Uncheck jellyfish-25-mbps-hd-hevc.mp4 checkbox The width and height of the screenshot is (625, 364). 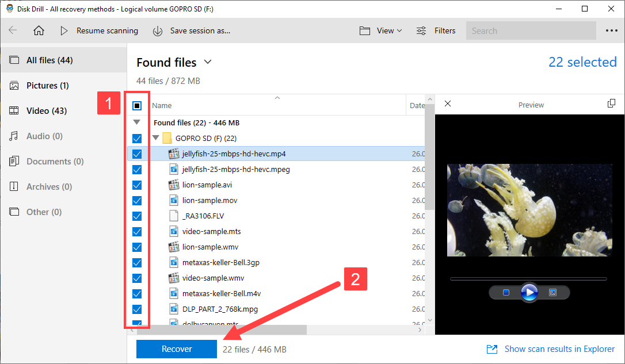pos(137,154)
